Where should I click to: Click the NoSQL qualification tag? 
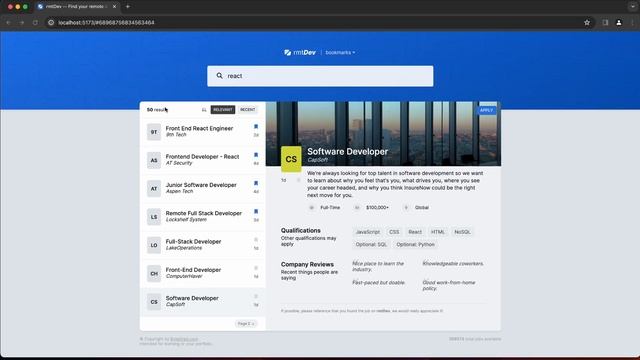point(462,232)
